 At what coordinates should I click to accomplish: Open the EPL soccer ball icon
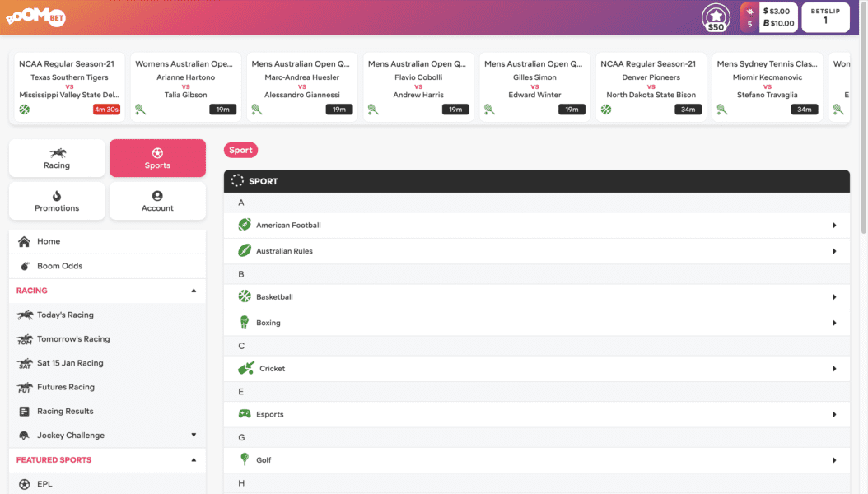pyautogui.click(x=24, y=483)
